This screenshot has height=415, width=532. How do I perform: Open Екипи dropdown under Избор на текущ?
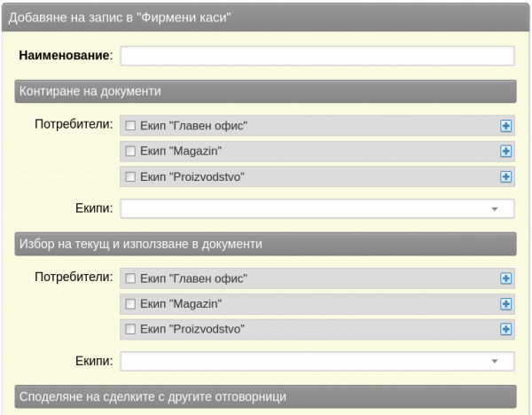point(317,361)
